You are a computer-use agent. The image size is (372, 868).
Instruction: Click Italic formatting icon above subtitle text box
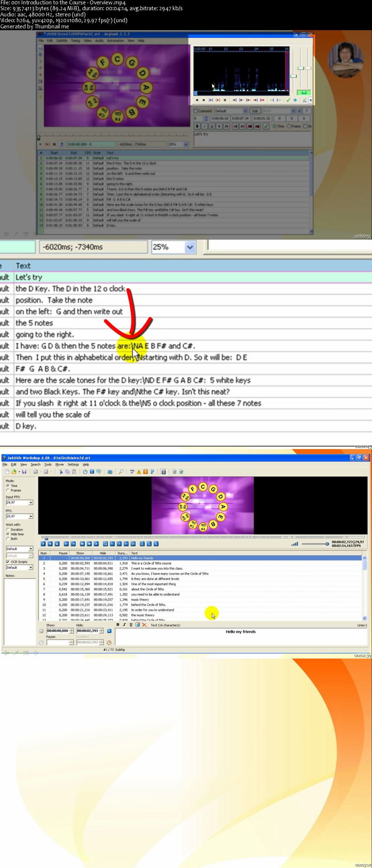pyautogui.click(x=124, y=625)
